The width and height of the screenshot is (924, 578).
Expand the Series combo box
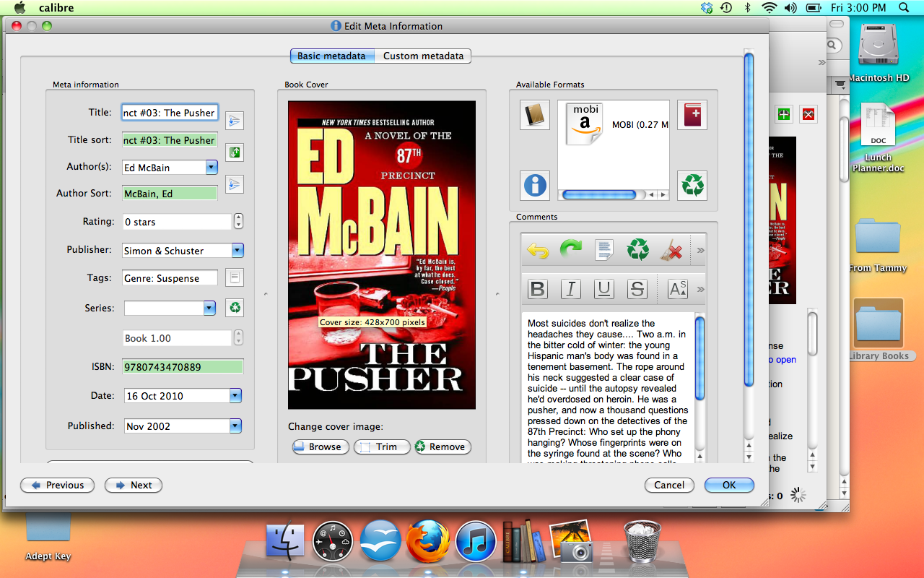click(x=209, y=309)
